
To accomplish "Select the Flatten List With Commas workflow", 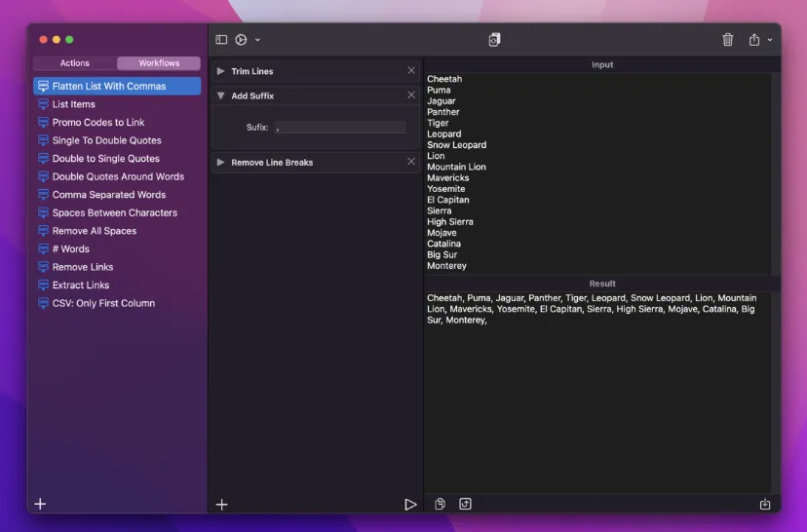I will tap(117, 86).
